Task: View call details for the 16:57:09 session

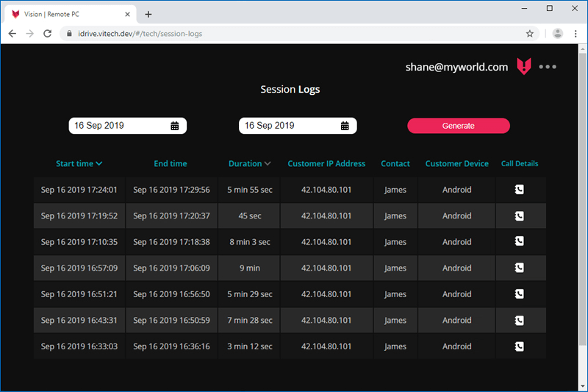Action: click(519, 268)
